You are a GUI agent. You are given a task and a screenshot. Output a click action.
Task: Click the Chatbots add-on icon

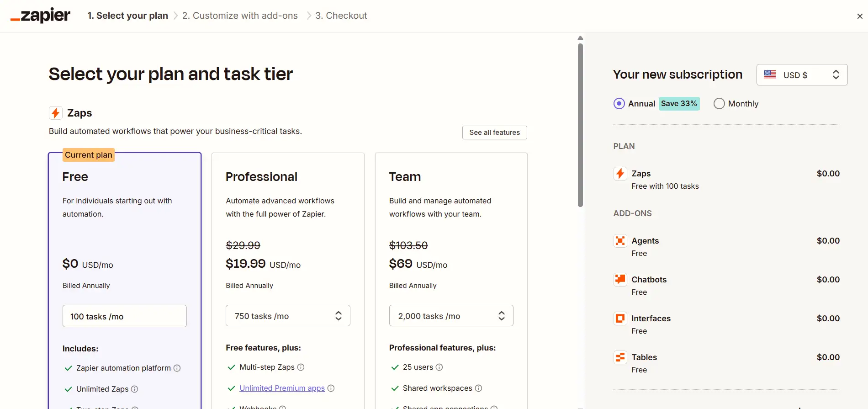pyautogui.click(x=620, y=280)
